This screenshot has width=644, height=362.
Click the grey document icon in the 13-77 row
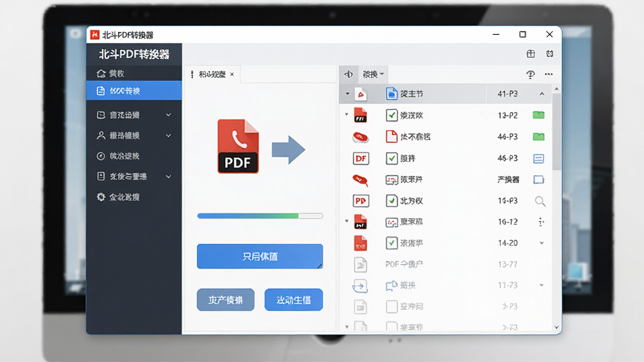pyautogui.click(x=360, y=265)
